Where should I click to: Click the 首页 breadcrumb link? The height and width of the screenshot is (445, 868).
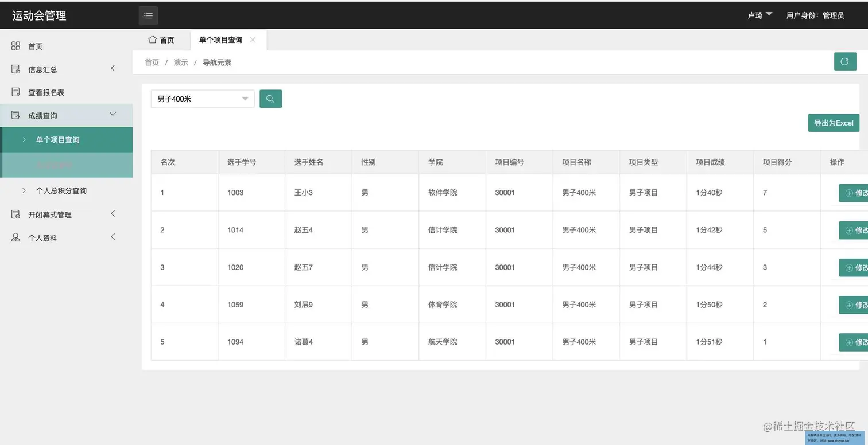click(152, 63)
